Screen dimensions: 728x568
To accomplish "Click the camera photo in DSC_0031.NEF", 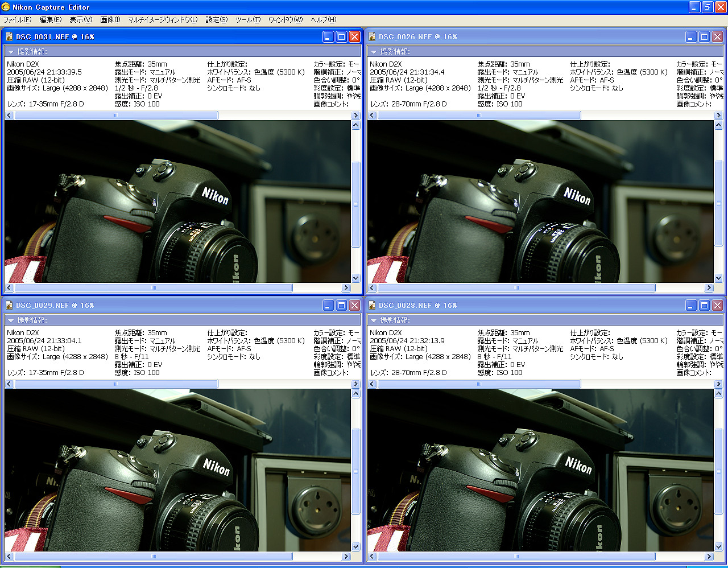I will pos(178,201).
